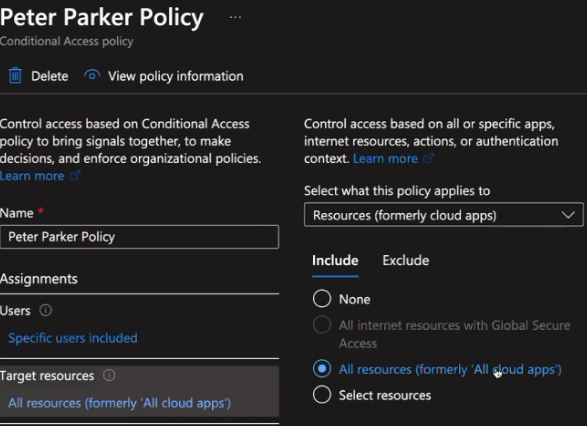
Task: Click the View policy information button
Action: tap(164, 76)
